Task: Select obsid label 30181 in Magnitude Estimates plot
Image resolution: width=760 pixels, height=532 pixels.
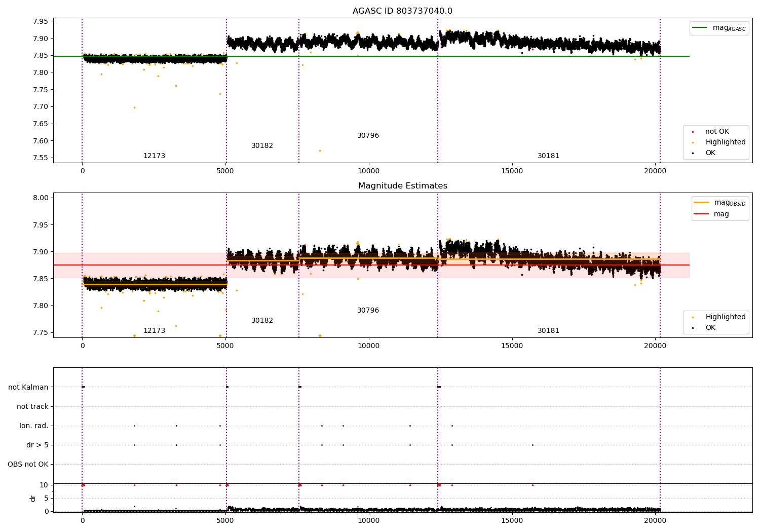Action: 548,331
